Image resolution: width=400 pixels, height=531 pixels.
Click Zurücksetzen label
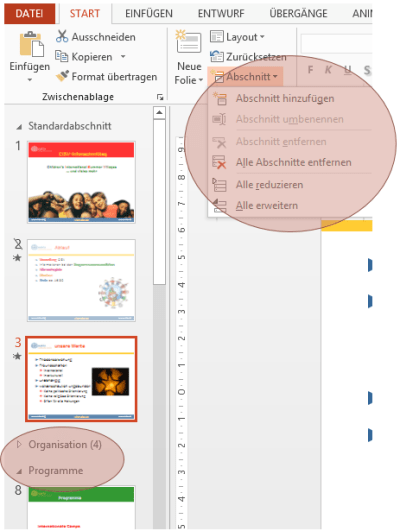click(x=256, y=57)
